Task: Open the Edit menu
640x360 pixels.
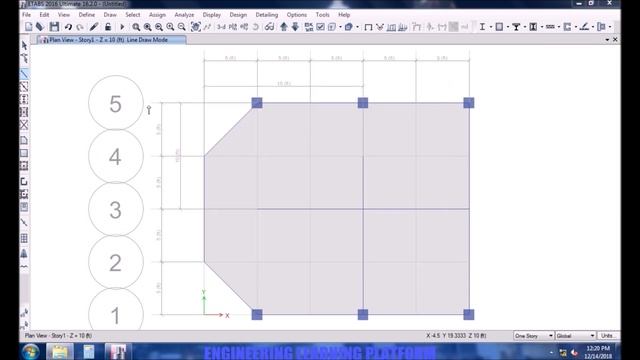Action: 44,15
